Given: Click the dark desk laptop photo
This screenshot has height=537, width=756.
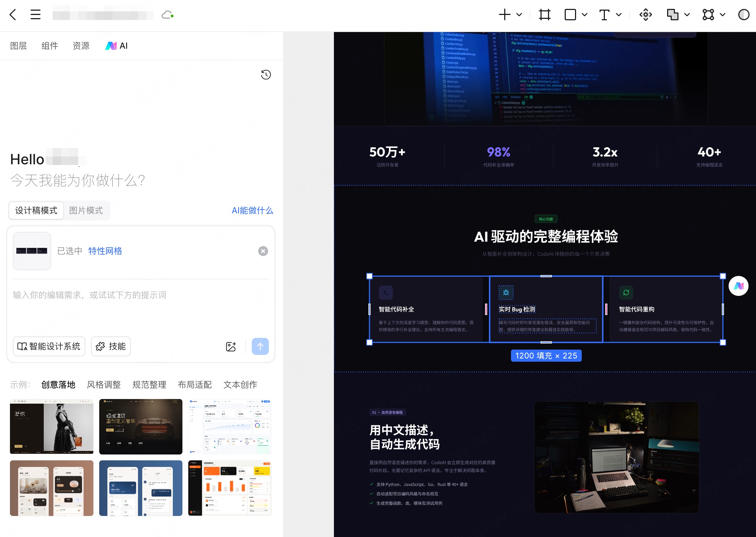Looking at the screenshot, I should coord(617,457).
